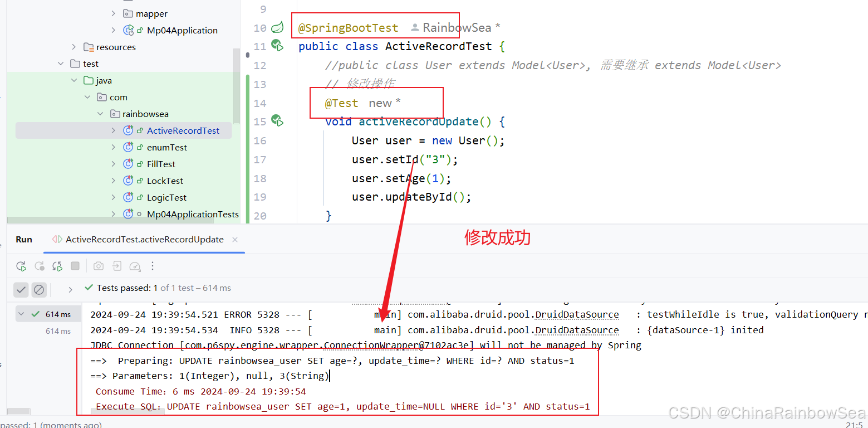Toggle the show ignored tests filter

click(39, 290)
